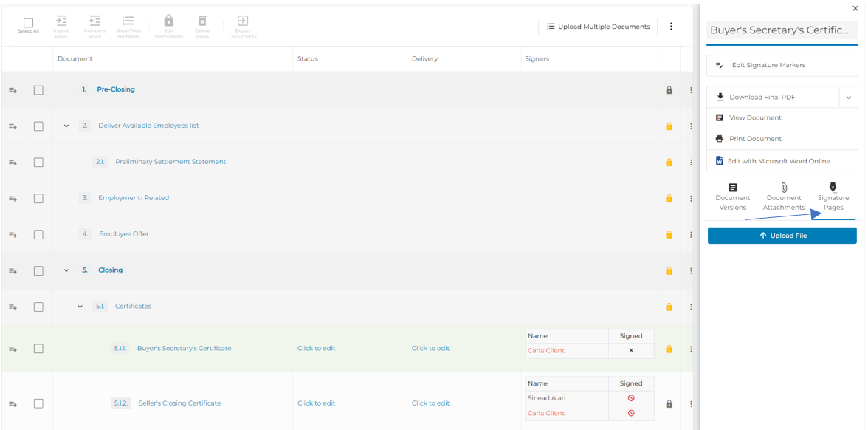The height and width of the screenshot is (430, 868).
Task: Switch to the Signature Pages tab
Action: (x=833, y=197)
